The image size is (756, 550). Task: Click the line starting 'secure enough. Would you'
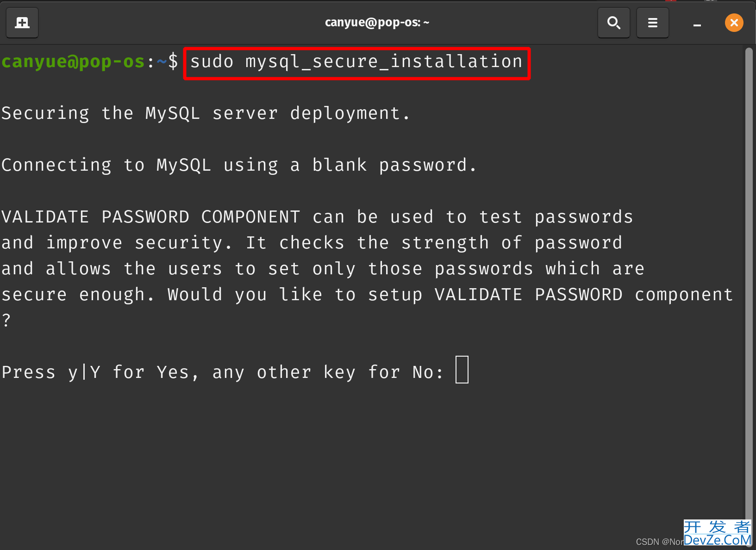(x=367, y=295)
